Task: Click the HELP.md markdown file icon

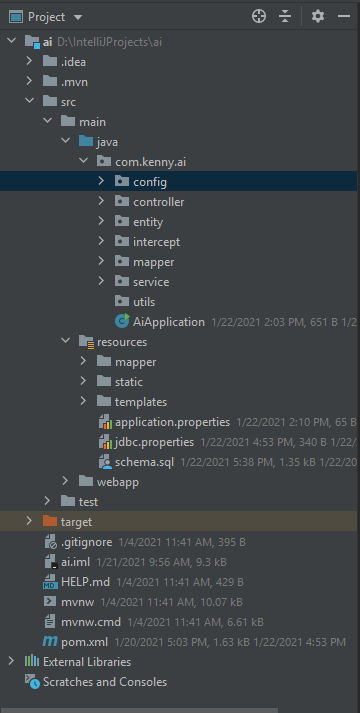Action: pos(50,582)
